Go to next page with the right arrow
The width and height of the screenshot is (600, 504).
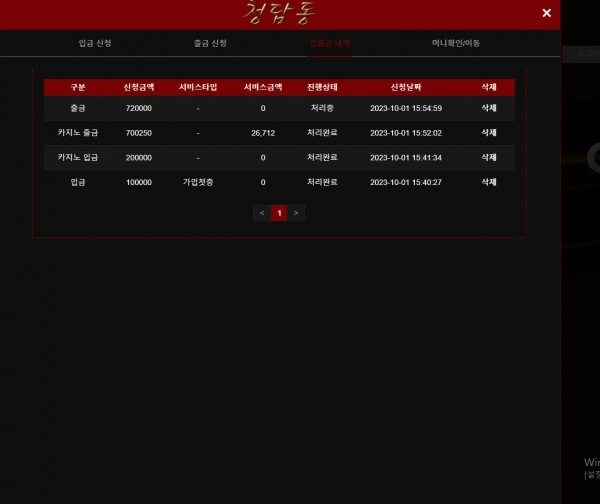[x=296, y=213]
